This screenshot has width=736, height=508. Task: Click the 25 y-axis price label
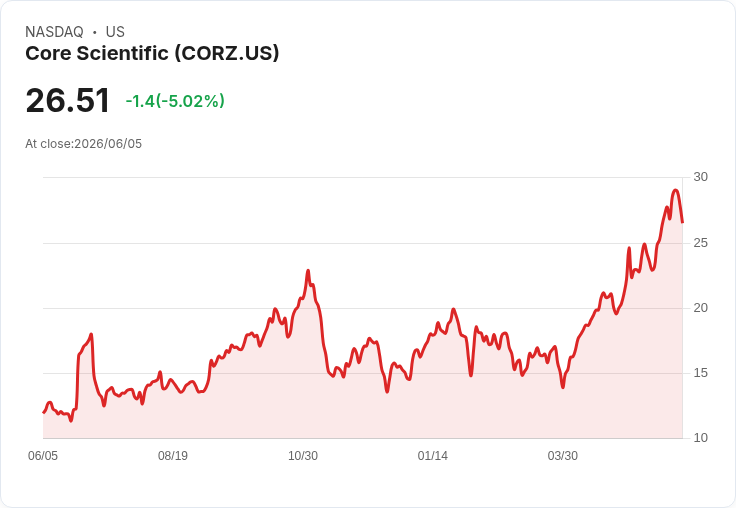coord(700,243)
